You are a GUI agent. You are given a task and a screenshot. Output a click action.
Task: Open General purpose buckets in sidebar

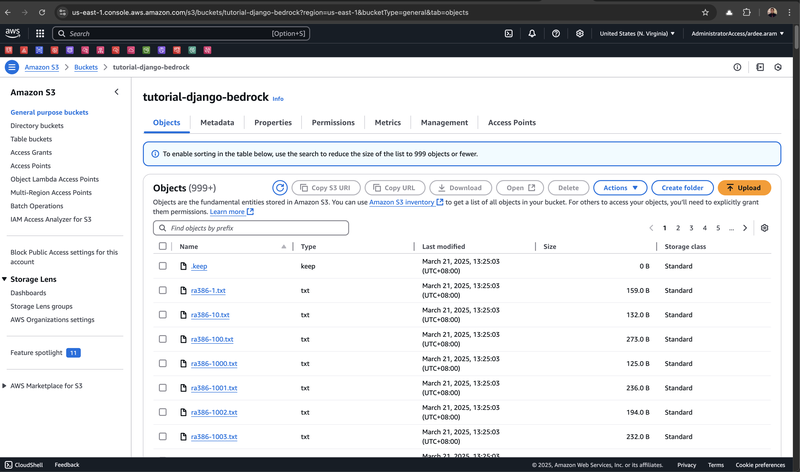coord(49,112)
